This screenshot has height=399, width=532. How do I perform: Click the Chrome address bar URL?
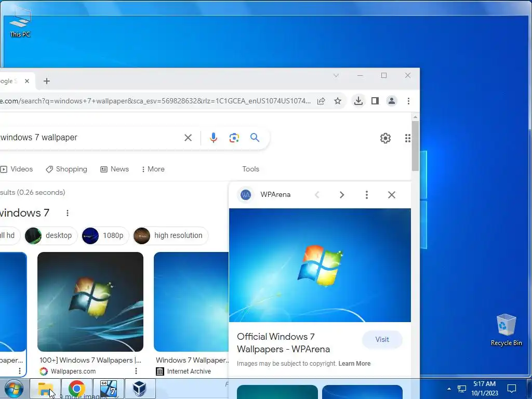click(x=155, y=101)
